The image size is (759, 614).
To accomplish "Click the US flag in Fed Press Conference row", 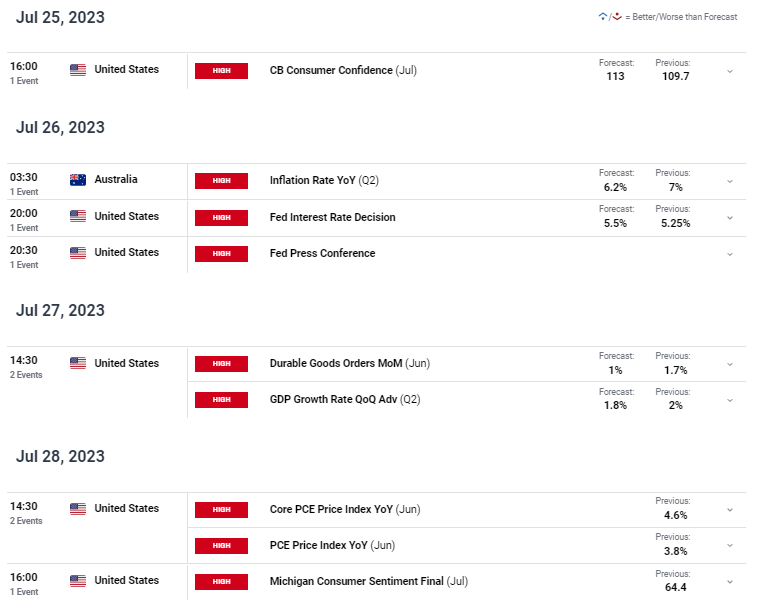I will (x=78, y=253).
